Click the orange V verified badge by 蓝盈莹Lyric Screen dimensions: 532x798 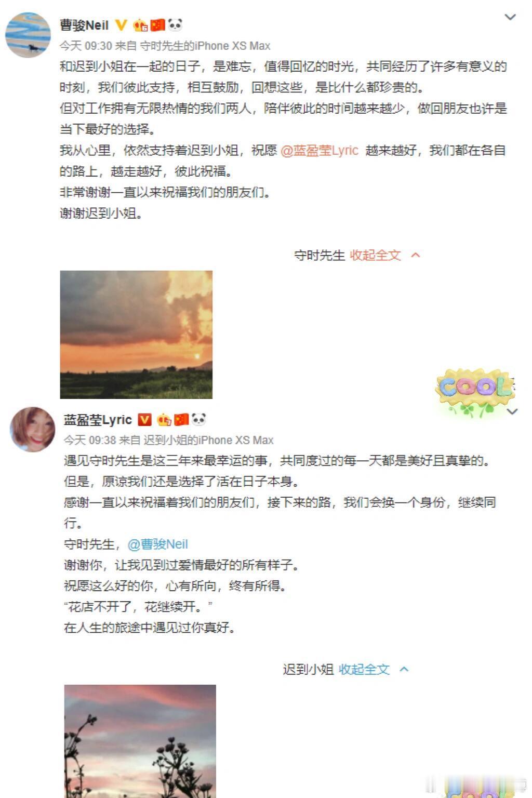click(144, 419)
